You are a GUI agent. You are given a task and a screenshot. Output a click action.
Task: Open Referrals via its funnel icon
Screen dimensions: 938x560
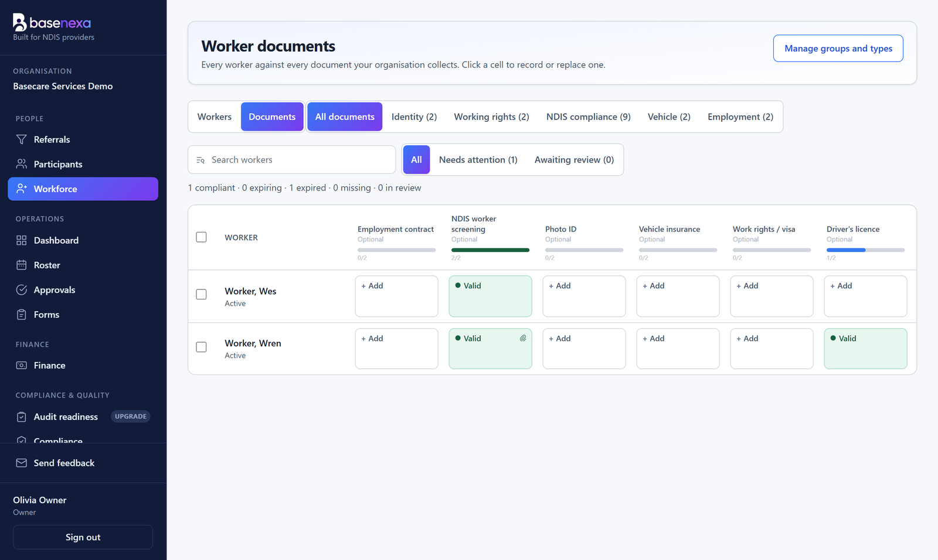pos(22,139)
